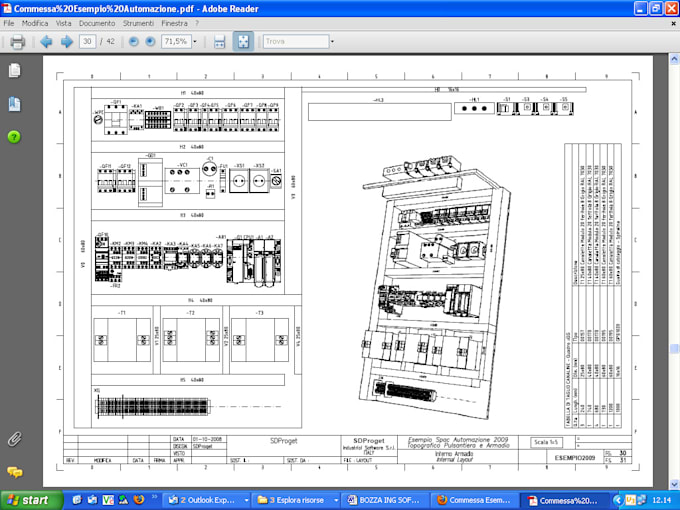
Task: Click the fit width scrolling icon
Action: tap(219, 42)
